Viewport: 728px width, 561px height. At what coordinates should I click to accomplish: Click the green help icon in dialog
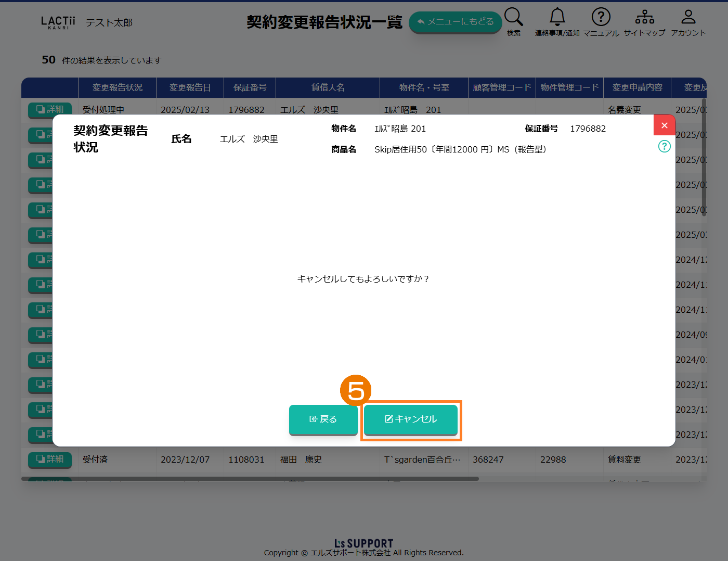click(x=664, y=146)
